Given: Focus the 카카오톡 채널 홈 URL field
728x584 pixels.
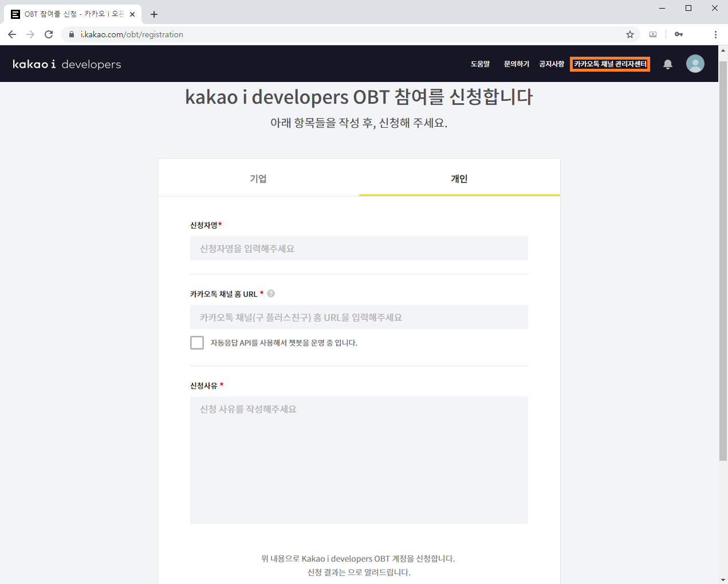Looking at the screenshot, I should pos(359,317).
